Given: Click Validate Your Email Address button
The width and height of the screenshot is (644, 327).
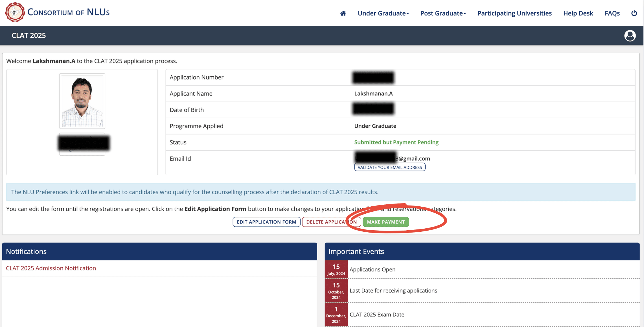Looking at the screenshot, I should pos(390,167).
